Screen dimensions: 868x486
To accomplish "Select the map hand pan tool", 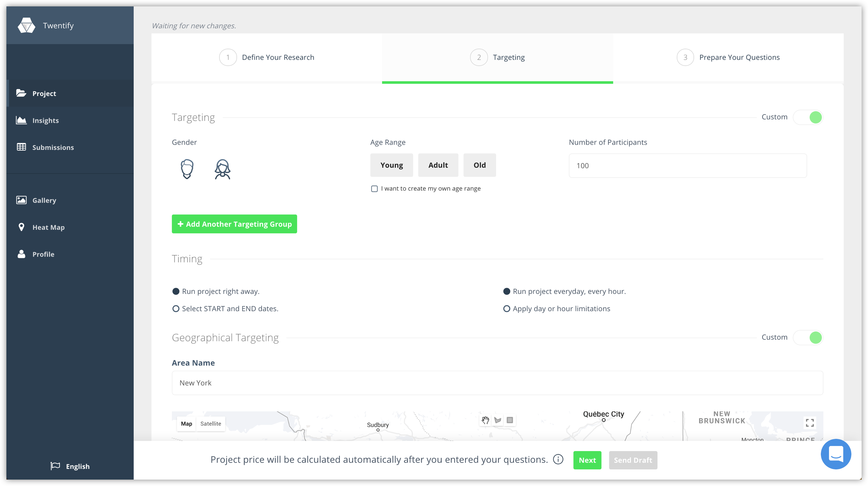I will coord(485,420).
